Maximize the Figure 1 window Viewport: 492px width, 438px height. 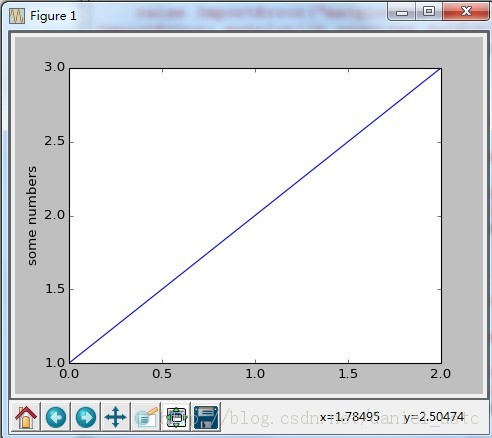tap(429, 12)
